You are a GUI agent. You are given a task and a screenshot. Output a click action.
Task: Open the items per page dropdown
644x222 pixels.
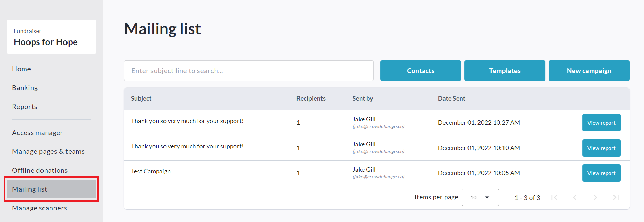480,197
